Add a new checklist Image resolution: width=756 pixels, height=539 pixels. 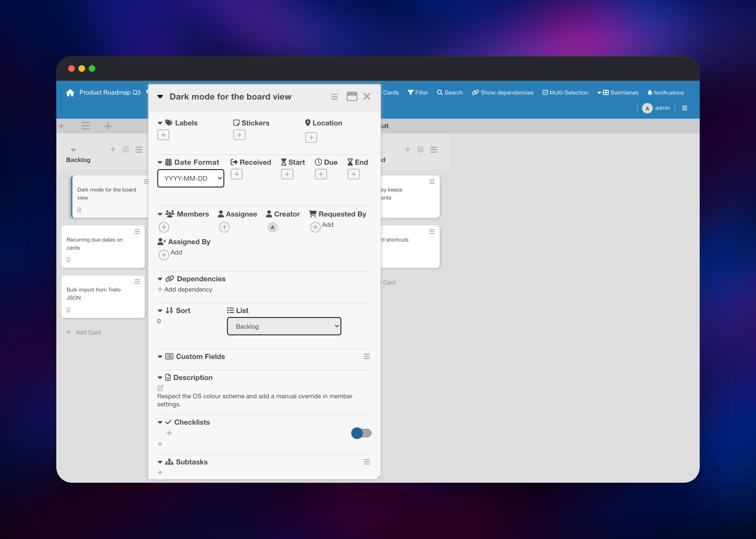pyautogui.click(x=160, y=444)
